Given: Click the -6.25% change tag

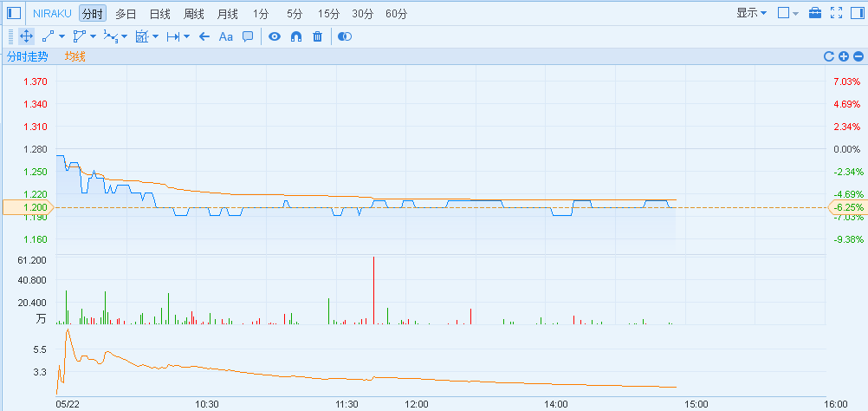Looking at the screenshot, I should tap(847, 207).
